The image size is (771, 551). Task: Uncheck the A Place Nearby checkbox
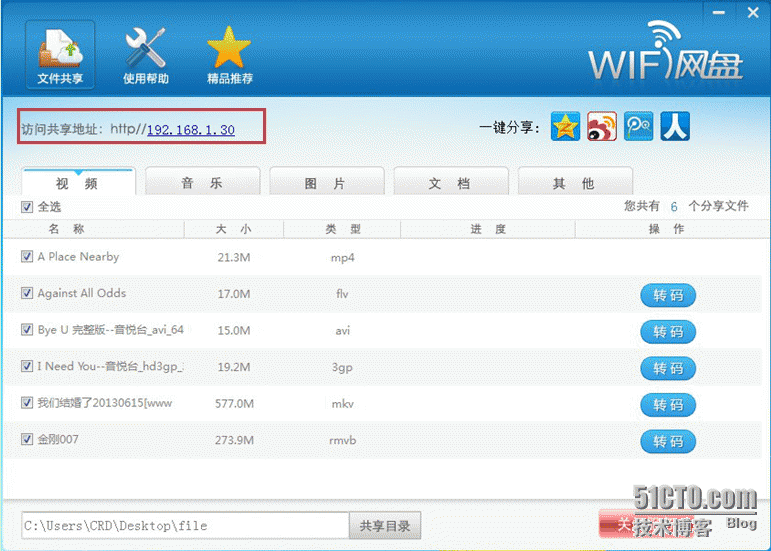point(27,256)
